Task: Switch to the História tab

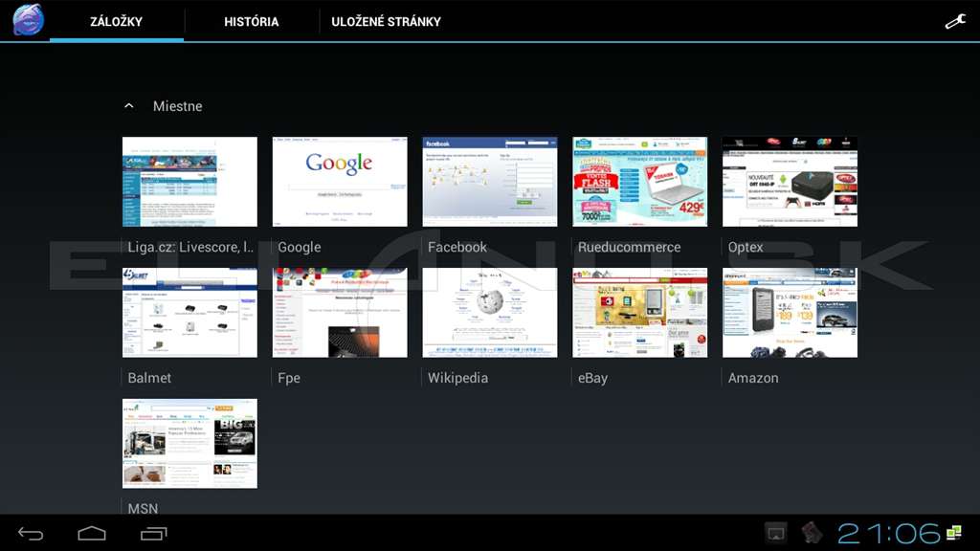Action: pyautogui.click(x=252, y=21)
